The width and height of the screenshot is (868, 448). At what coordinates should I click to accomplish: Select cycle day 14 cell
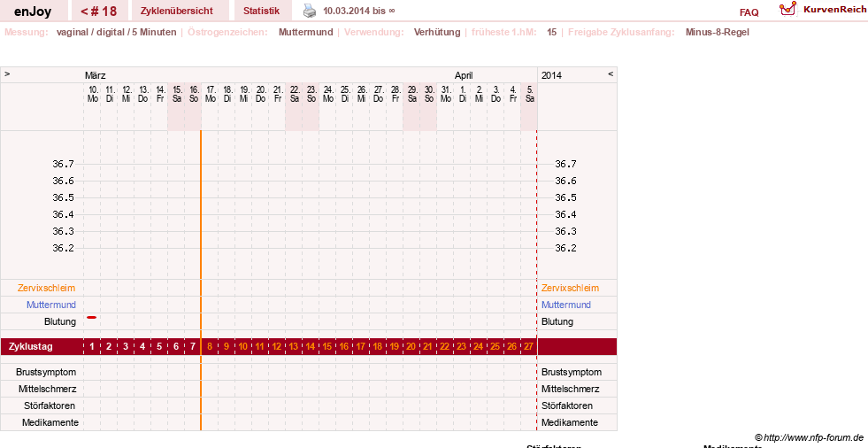coord(311,347)
